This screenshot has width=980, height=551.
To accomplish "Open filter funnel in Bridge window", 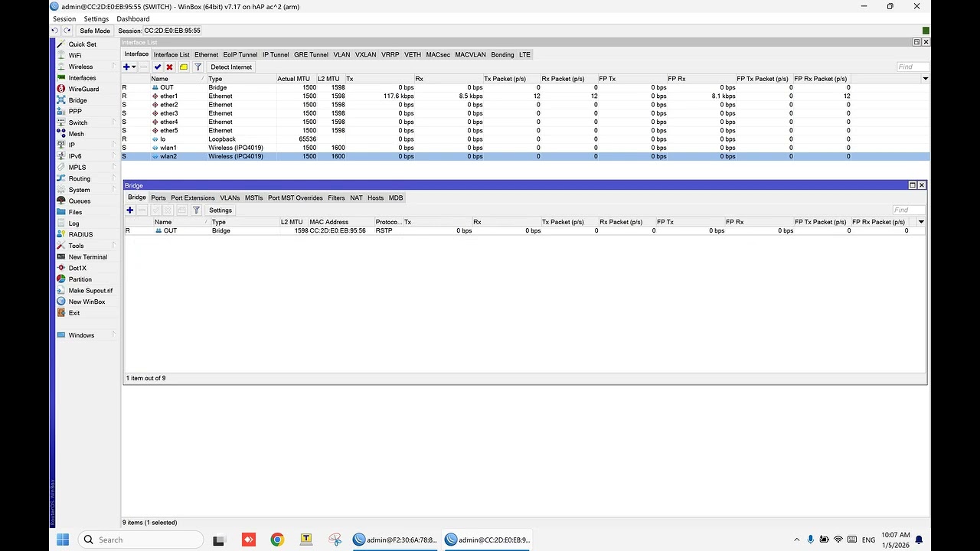I will click(x=196, y=210).
